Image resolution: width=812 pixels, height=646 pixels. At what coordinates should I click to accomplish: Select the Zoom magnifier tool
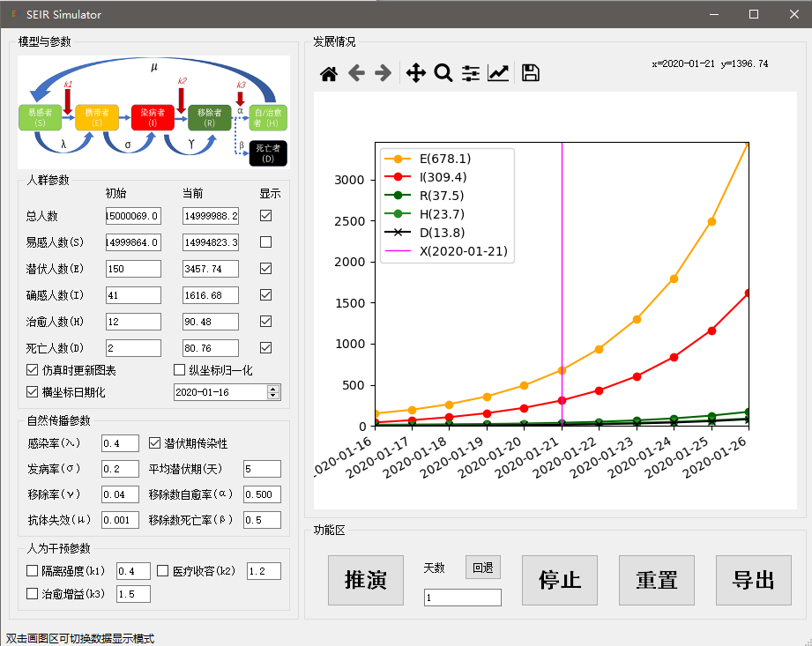point(443,73)
